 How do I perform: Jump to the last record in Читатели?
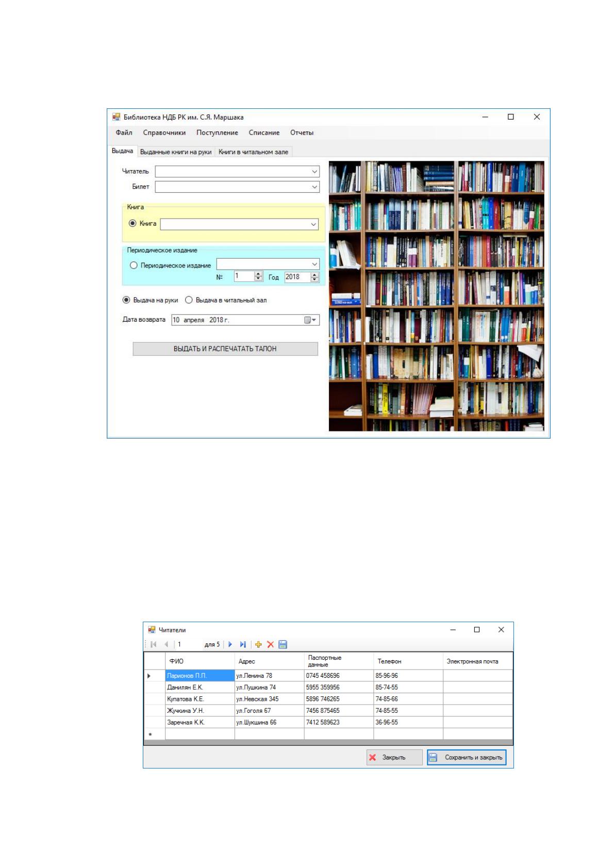pyautogui.click(x=243, y=644)
